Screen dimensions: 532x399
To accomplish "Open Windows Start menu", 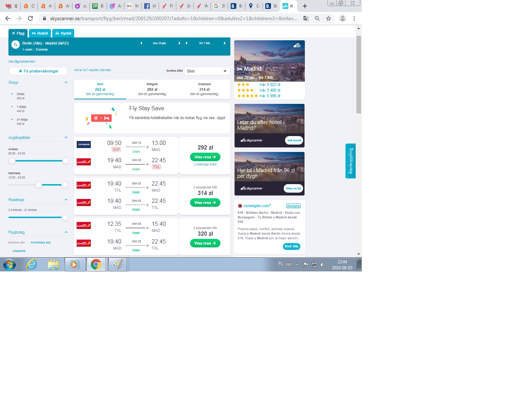I will 10,264.
